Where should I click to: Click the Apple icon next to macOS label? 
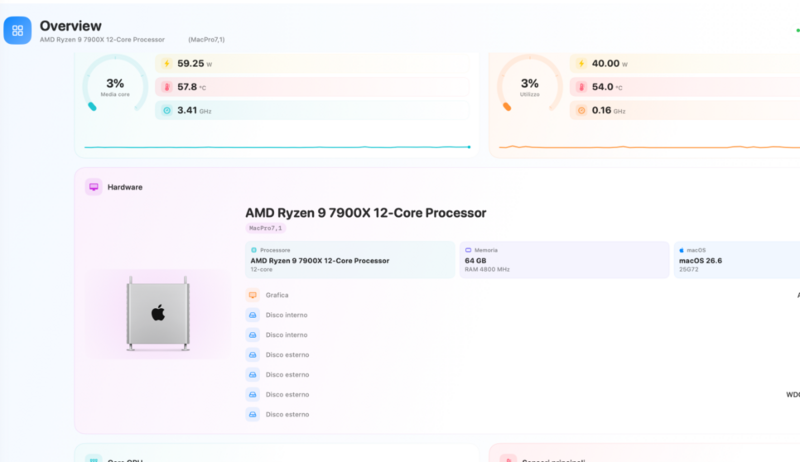(682, 250)
